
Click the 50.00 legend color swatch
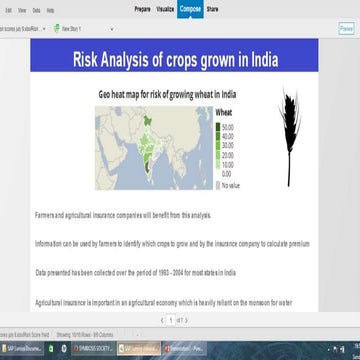218,127
